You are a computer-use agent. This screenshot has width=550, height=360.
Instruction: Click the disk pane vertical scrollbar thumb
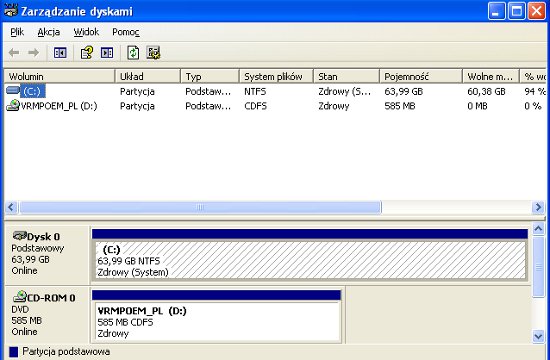(x=538, y=267)
